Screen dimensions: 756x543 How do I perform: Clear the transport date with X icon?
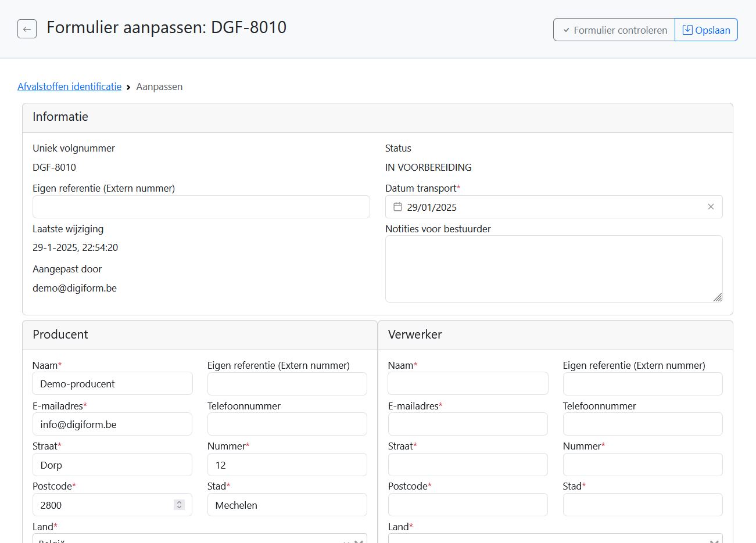tap(710, 207)
